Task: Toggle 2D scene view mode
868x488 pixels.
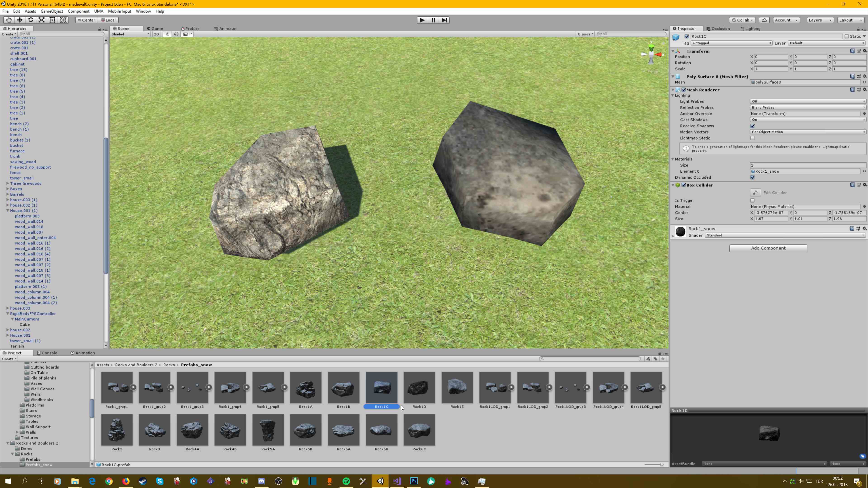Action: (x=156, y=34)
